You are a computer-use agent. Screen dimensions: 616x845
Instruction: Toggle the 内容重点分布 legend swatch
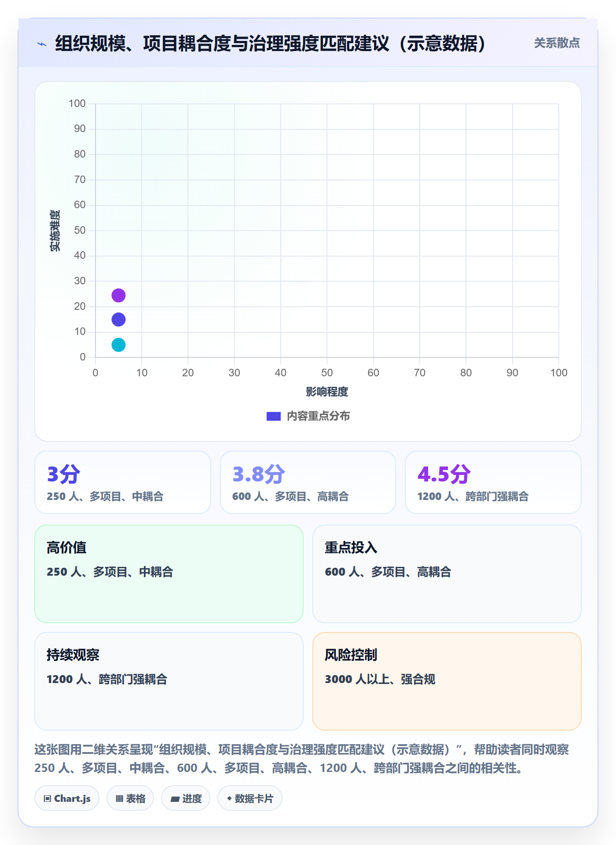coord(273,416)
